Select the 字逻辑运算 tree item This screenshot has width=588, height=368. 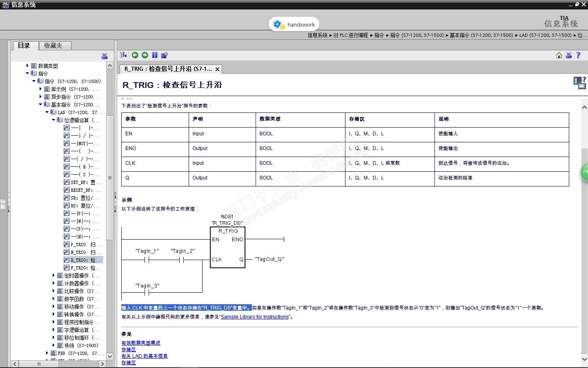[82, 330]
